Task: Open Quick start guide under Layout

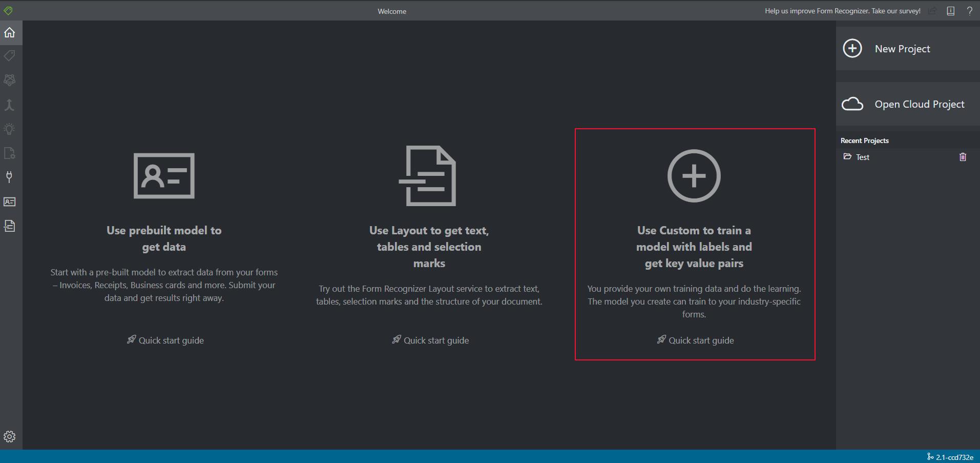Action: tap(430, 340)
